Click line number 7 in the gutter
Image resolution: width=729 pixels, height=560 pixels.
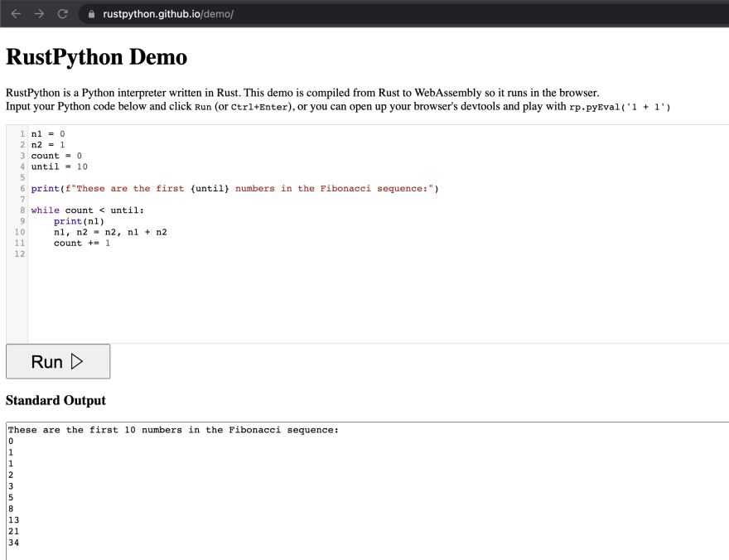pos(22,200)
